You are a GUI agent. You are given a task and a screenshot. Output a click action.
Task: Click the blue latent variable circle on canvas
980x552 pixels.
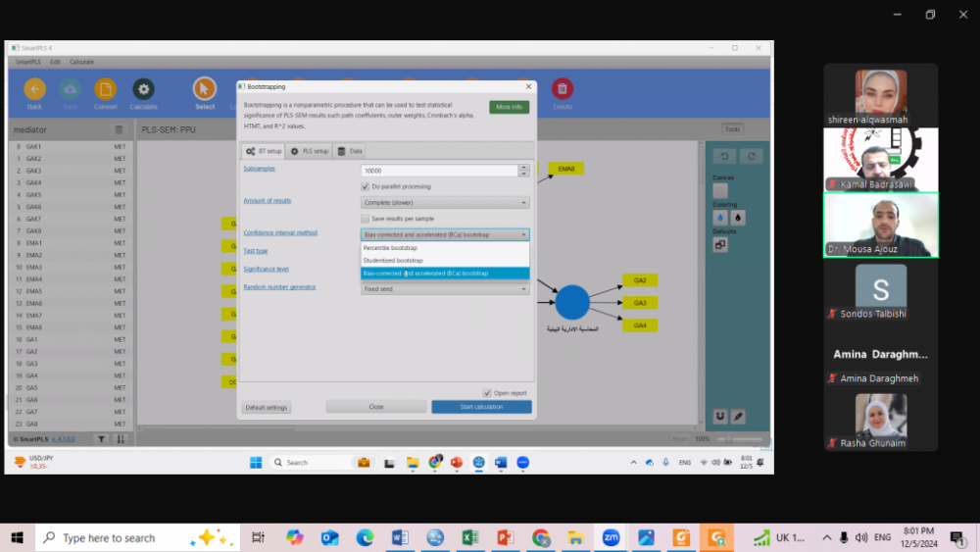point(572,302)
